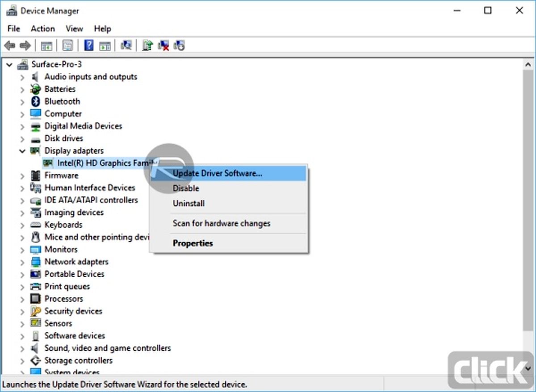The image size is (536, 392).
Task: Click the Back arrow toolbar icon
Action: (10, 45)
